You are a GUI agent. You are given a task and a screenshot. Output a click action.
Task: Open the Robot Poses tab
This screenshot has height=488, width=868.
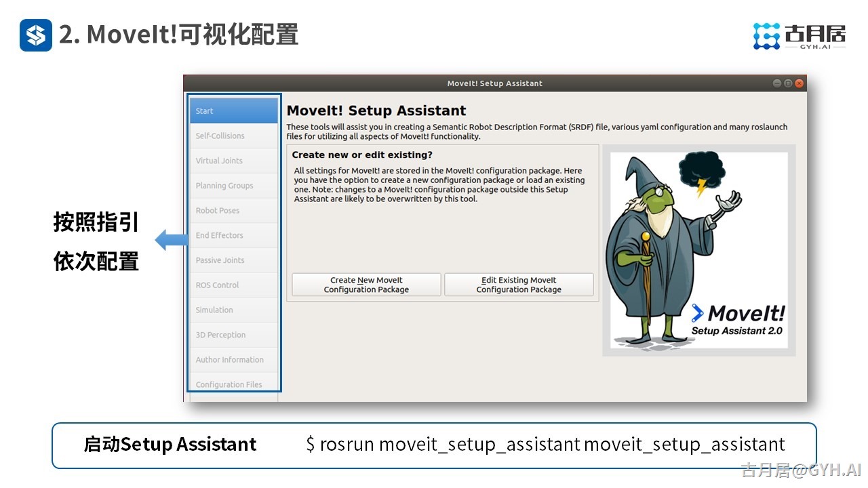pyautogui.click(x=234, y=210)
